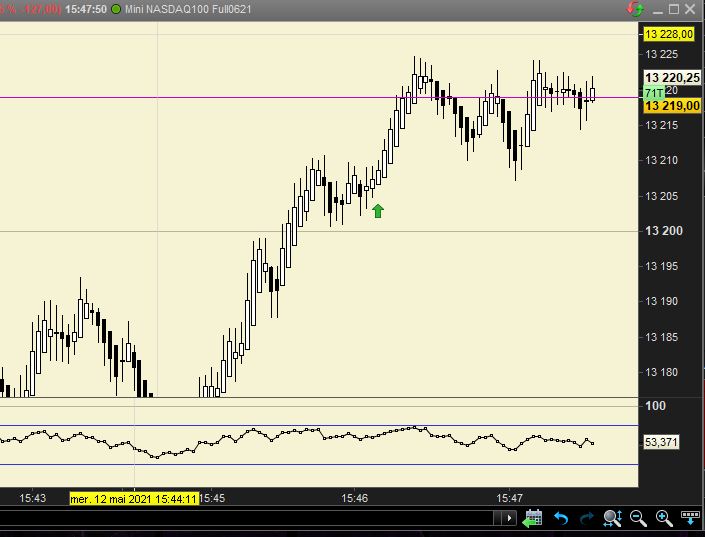This screenshot has height=537, width=705.
Task: Click the red-green refresh arrows icon
Action: click(636, 9)
